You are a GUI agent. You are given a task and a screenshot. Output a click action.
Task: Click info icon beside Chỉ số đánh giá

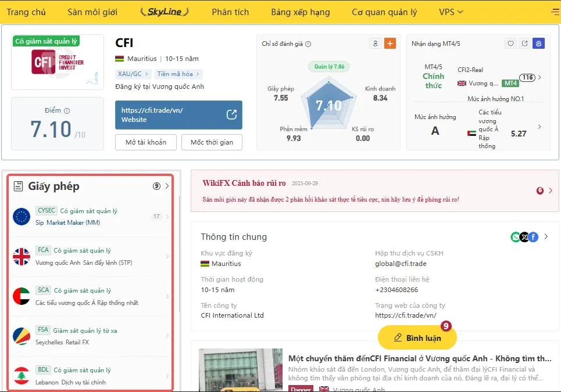[308, 44]
